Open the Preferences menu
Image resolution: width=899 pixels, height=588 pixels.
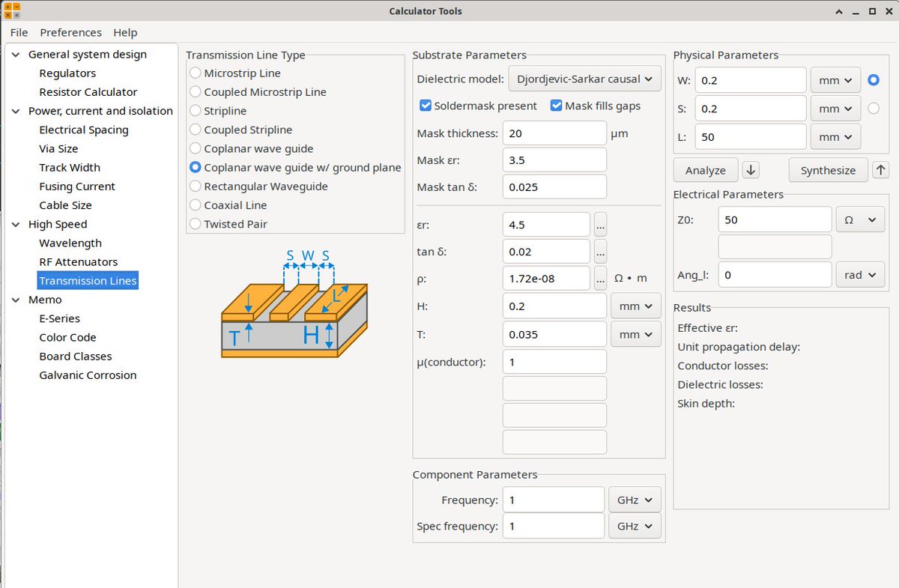[x=70, y=32]
